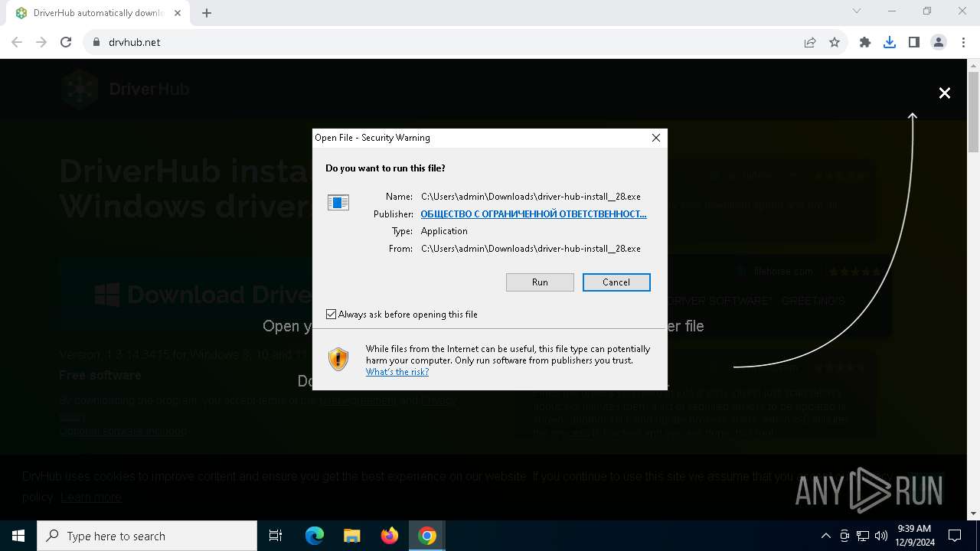Click the Cancel button in security warning
Viewport: 980px width, 551px height.
(616, 282)
